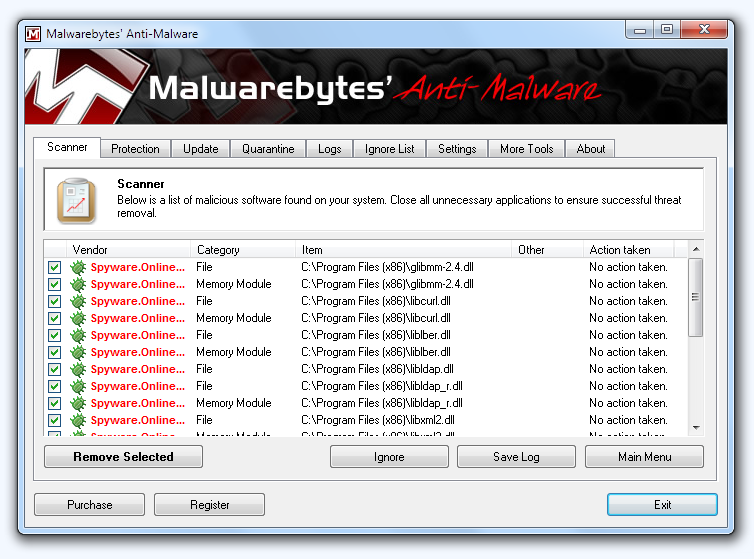Screen dimensions: 754x559
Task: Exit the application via Exit button
Action: click(662, 505)
